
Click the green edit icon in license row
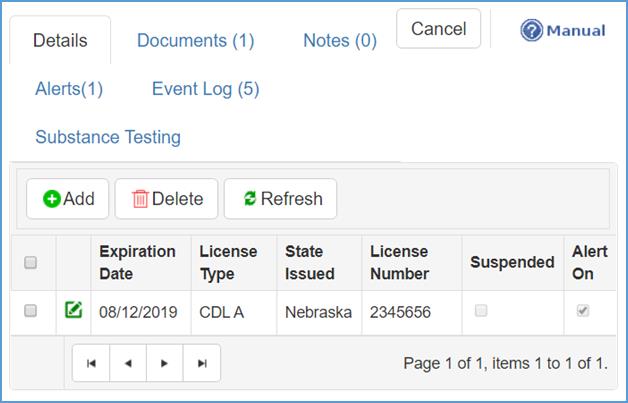coord(73,311)
